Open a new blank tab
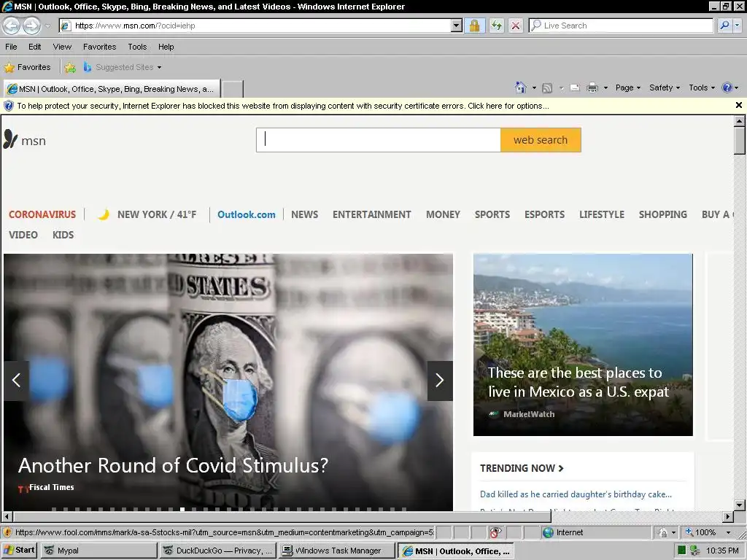 [x=233, y=89]
